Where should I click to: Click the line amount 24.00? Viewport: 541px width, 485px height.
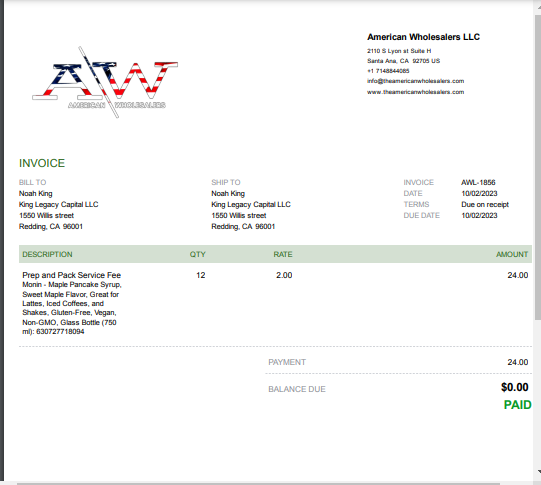tap(518, 275)
